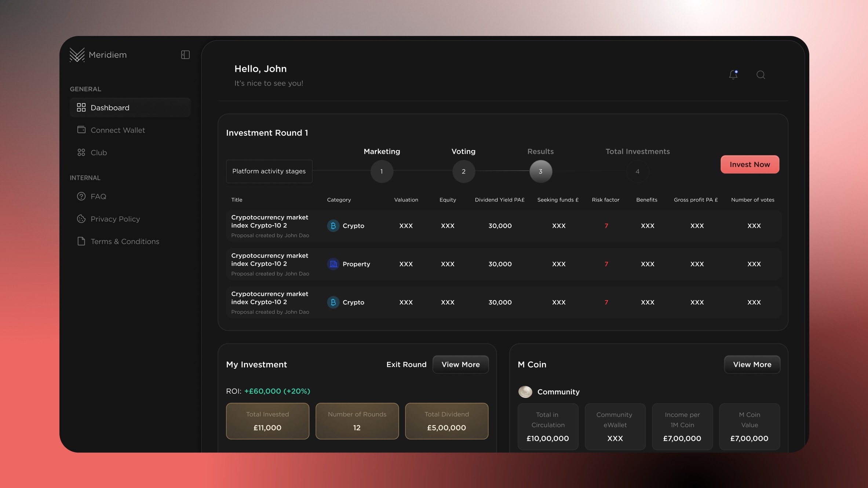Viewport: 868px width, 488px height.
Task: Click the Marketing stage label
Action: [x=382, y=151]
